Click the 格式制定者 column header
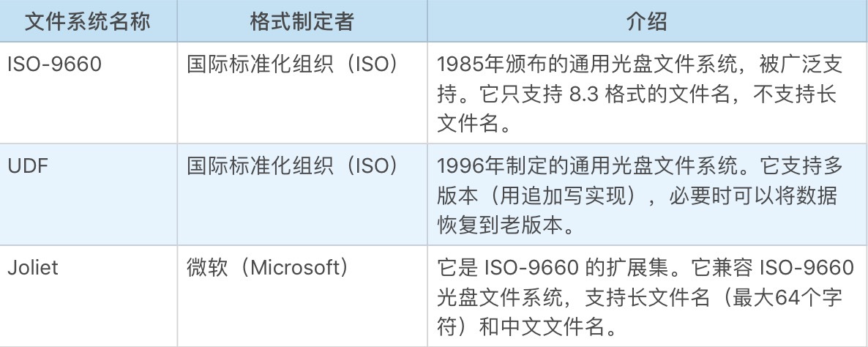Screen dimensions: 868x347 point(301,21)
